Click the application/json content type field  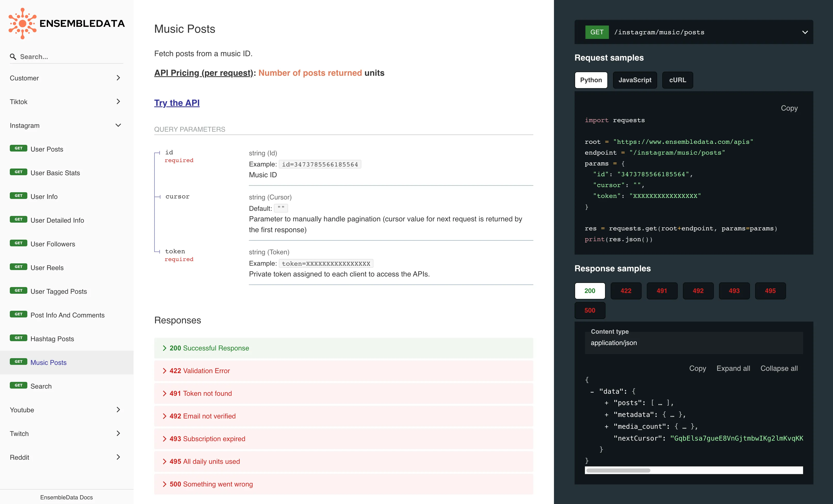click(x=694, y=343)
